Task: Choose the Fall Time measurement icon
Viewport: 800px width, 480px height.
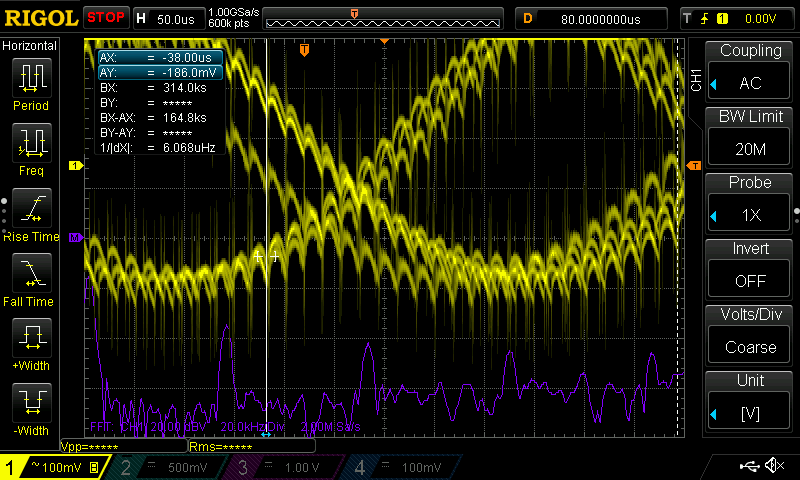Action: pos(31,276)
